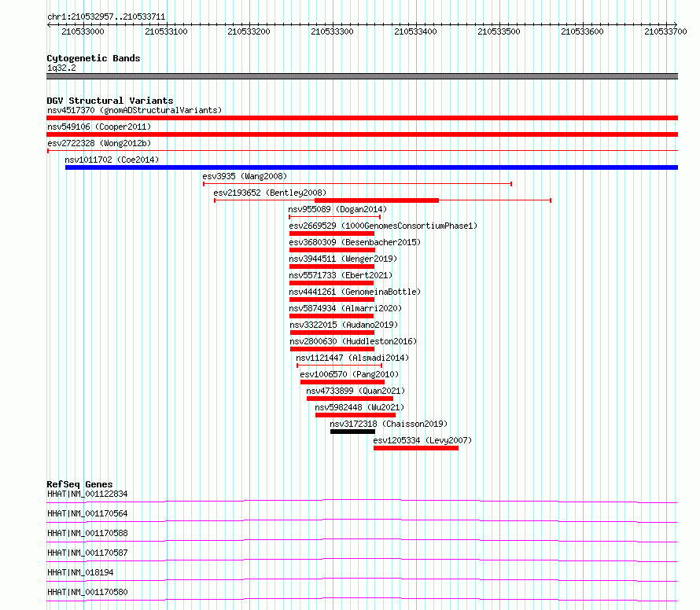700x610 pixels.
Task: Click the nsv4517370 gnomADStructuralVariants label
Action: pos(134,110)
